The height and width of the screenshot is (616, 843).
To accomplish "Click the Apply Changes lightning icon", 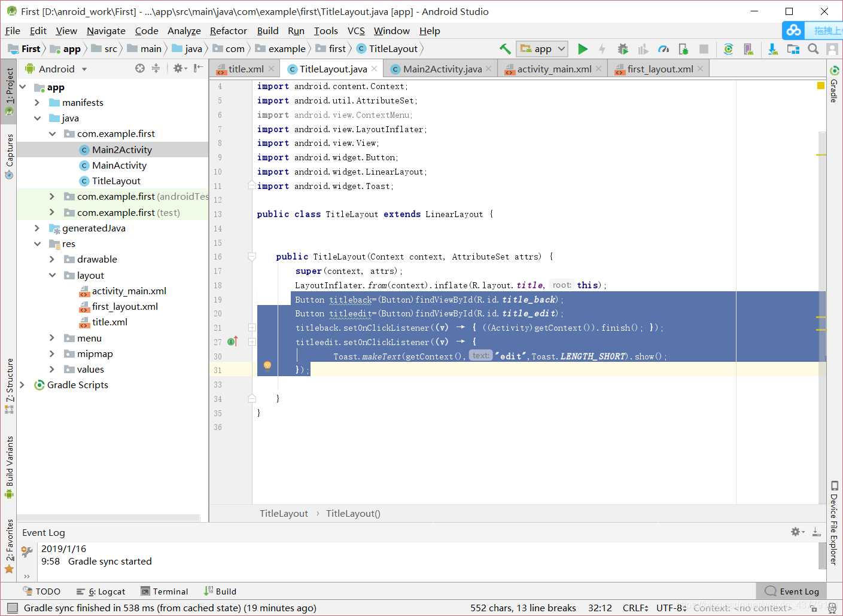I will point(602,49).
